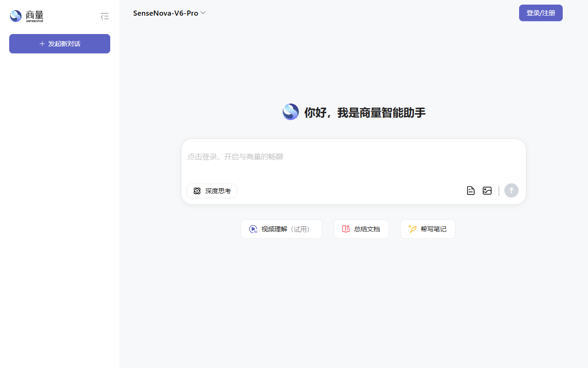Image resolution: width=588 pixels, height=368 pixels.
Task: Open 视频理解（试用）feature
Action: coord(282,229)
